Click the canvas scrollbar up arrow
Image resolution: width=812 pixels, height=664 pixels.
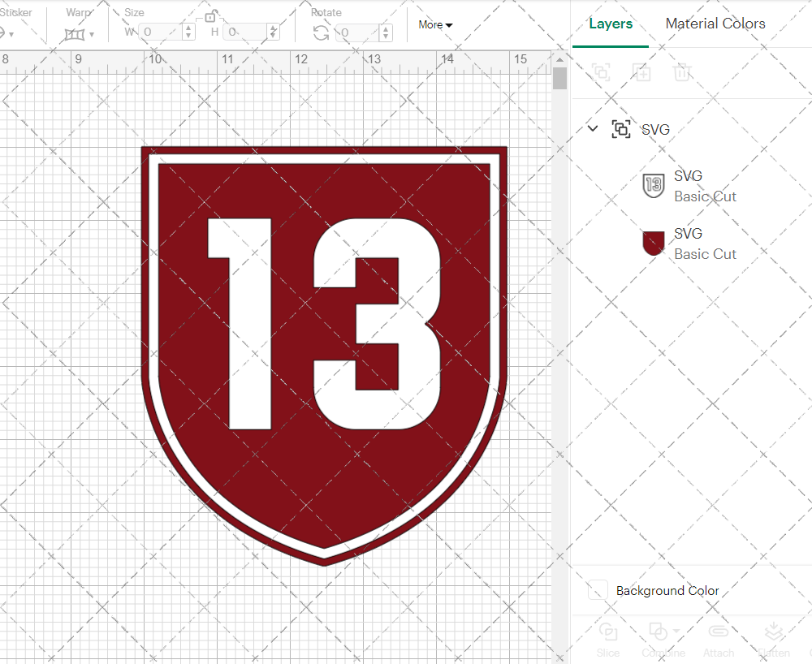[559, 59]
